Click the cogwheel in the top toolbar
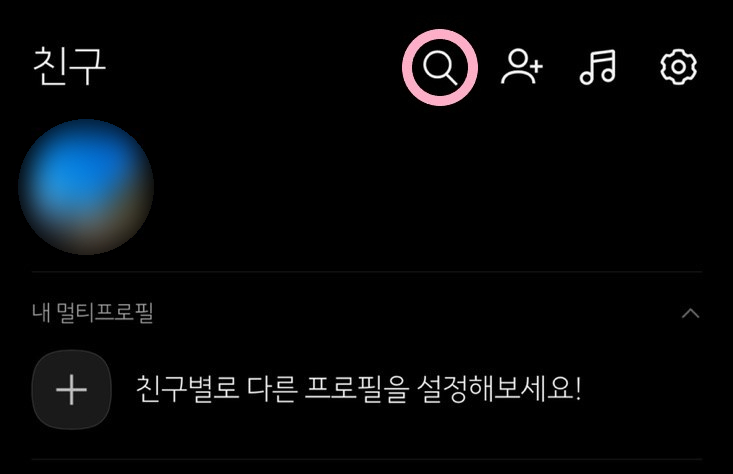This screenshot has width=733, height=474. click(678, 67)
